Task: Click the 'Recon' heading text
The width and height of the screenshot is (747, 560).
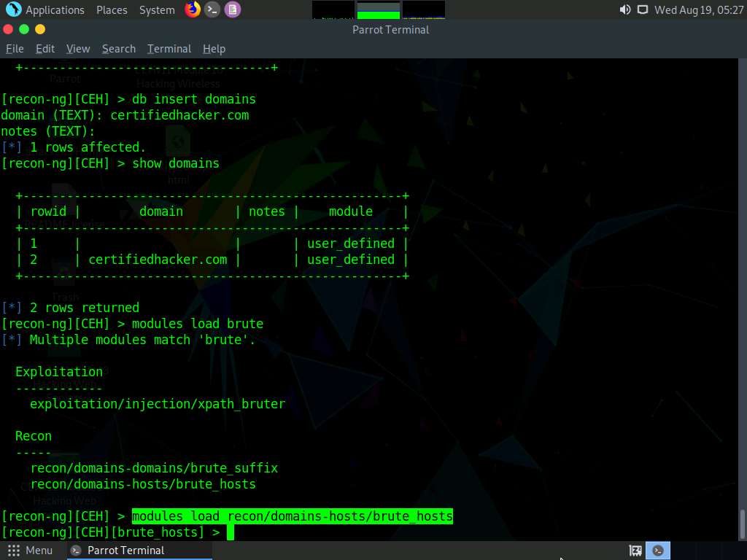Action: pyautogui.click(x=34, y=436)
